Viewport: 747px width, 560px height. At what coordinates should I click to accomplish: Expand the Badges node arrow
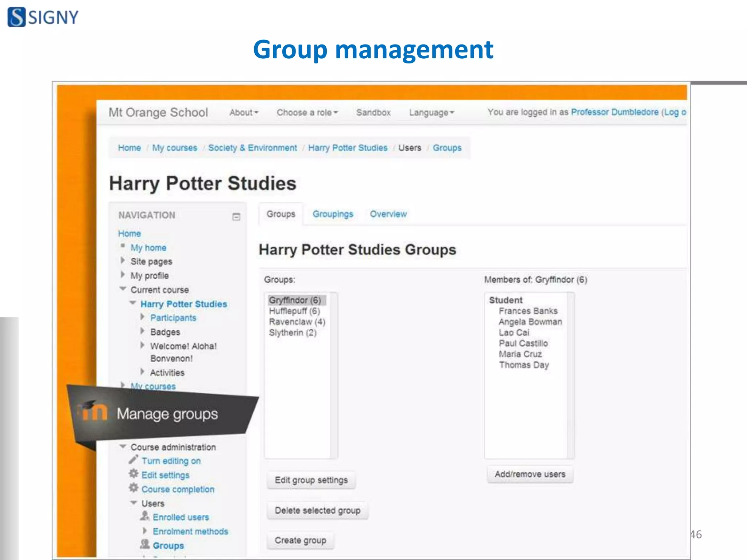(x=143, y=331)
